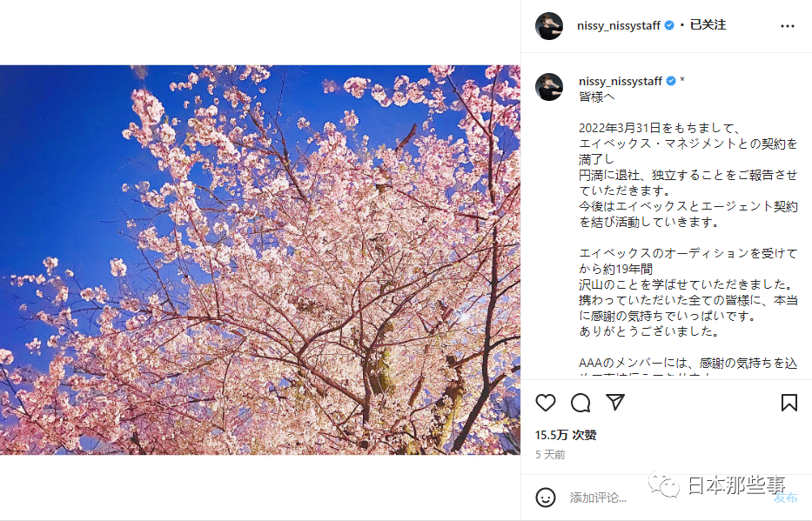This screenshot has width=812, height=521.
Task: View the 15.5万 次赞 likes list
Action: 566,435
